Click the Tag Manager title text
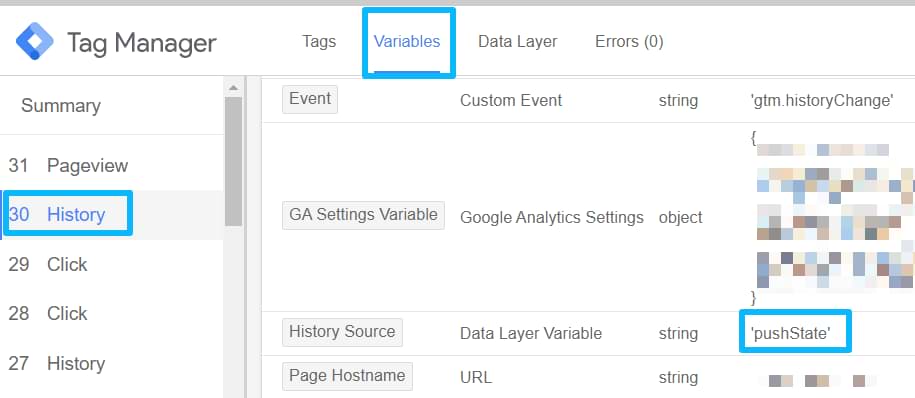This screenshot has height=398, width=915. 142,43
